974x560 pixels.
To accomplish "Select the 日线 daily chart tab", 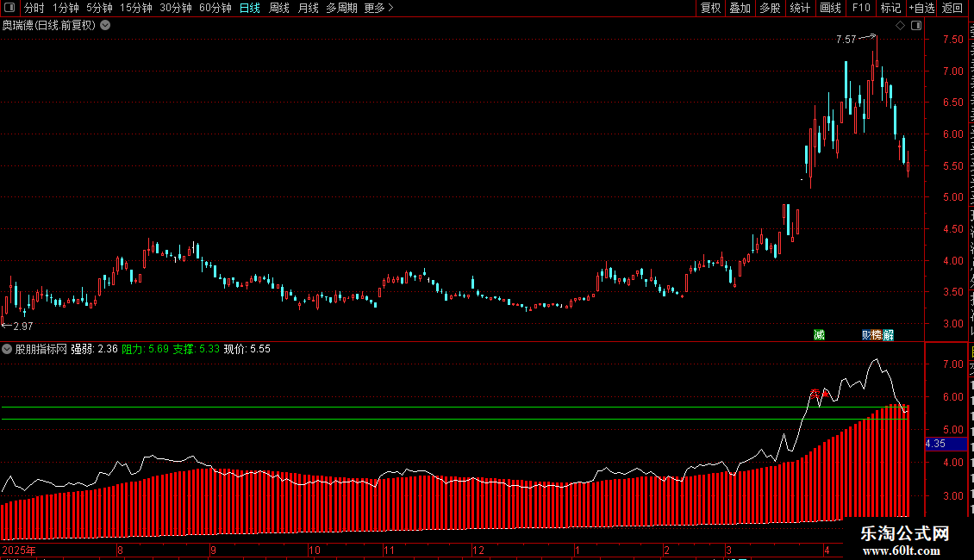I will point(250,8).
